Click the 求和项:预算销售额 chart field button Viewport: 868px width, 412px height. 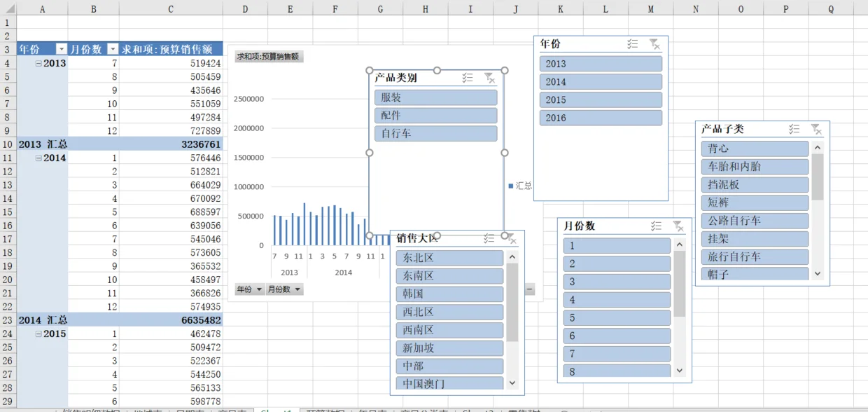click(269, 57)
